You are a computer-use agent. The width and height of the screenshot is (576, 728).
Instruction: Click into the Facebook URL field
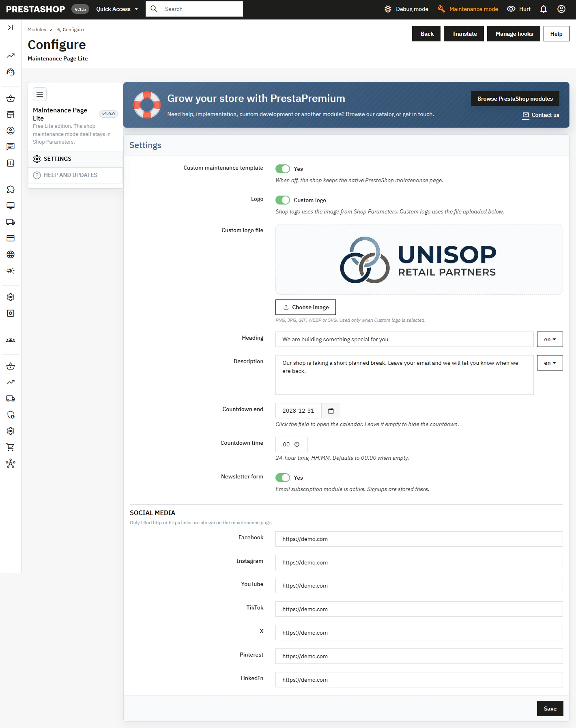[419, 539]
